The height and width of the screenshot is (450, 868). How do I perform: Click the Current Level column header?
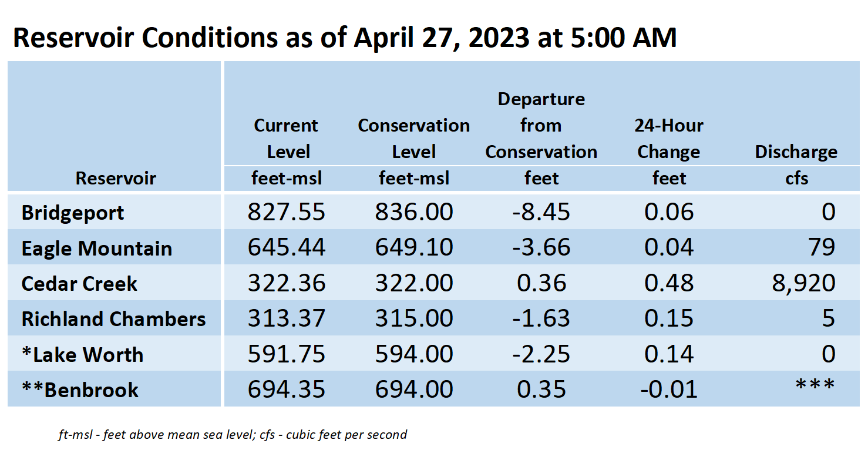tap(286, 139)
